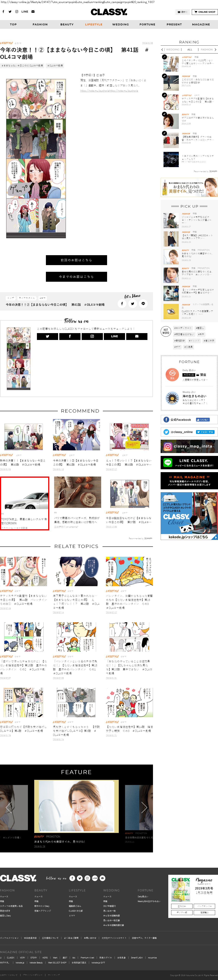
Task: Click mail button under Follow us on
Action: (x=136, y=336)
